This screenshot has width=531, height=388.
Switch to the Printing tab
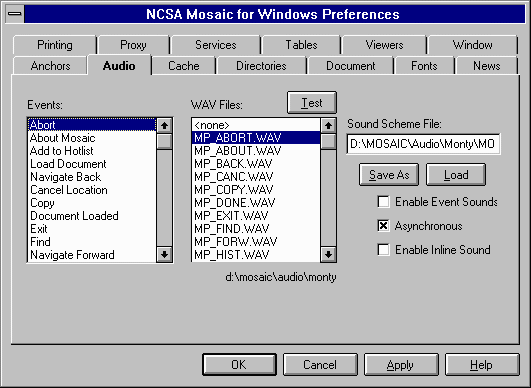click(55, 45)
